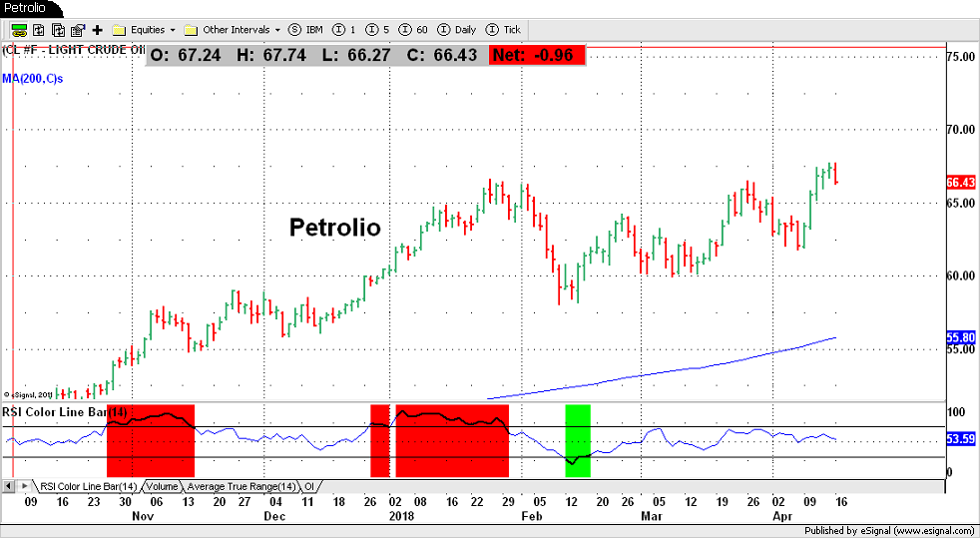The image size is (980, 538).
Task: Click the 75.00 price axis label
Action: (961, 56)
